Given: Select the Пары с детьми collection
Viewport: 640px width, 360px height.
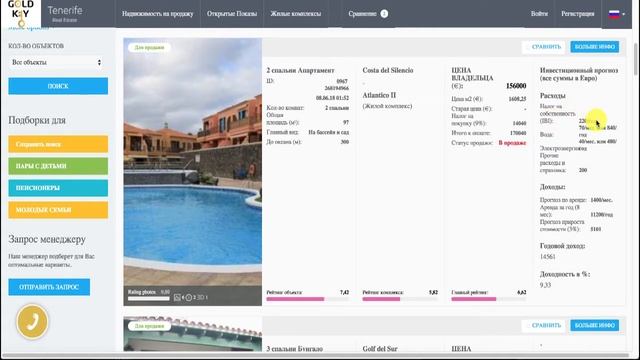Looking at the screenshot, I should click(58, 166).
